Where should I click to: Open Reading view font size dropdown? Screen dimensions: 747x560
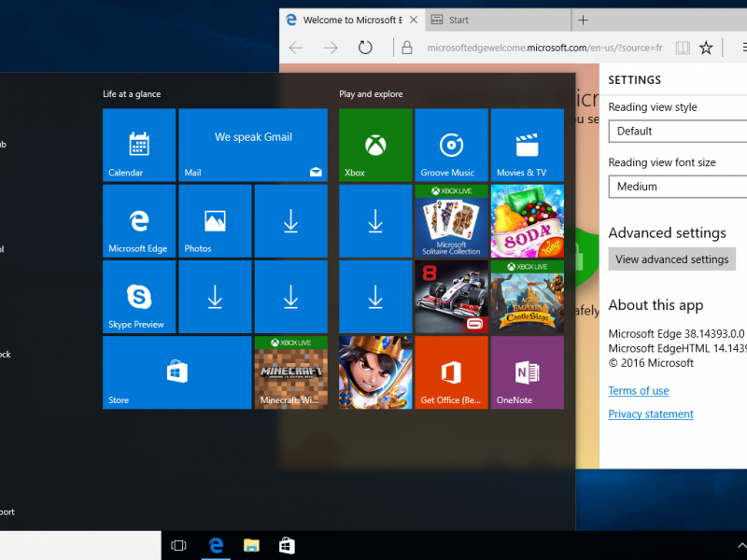click(678, 186)
